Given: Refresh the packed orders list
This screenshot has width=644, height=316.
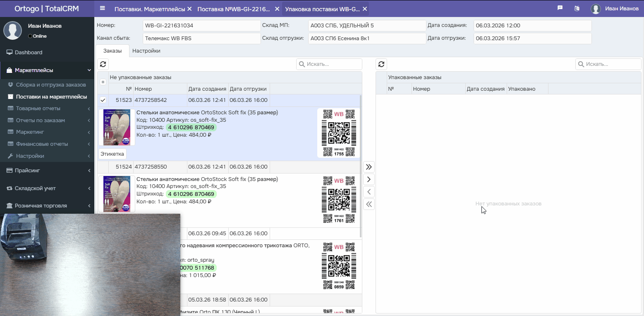Looking at the screenshot, I should 381,64.
